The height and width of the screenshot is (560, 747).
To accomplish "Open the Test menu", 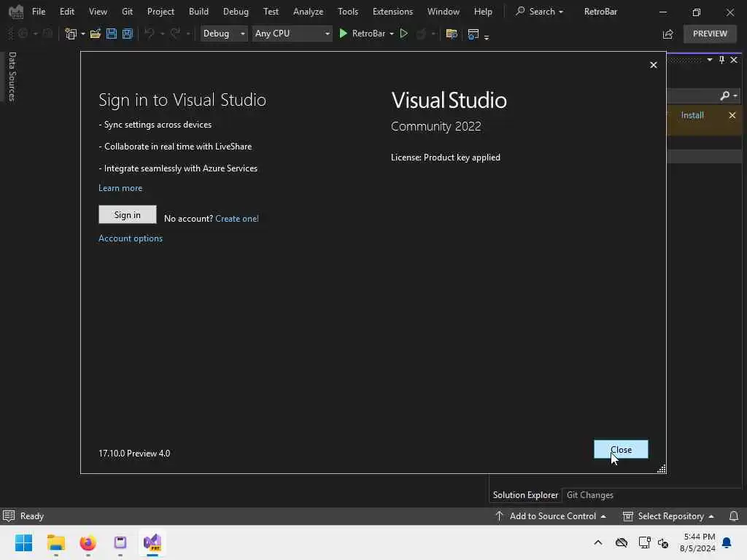I will (271, 12).
